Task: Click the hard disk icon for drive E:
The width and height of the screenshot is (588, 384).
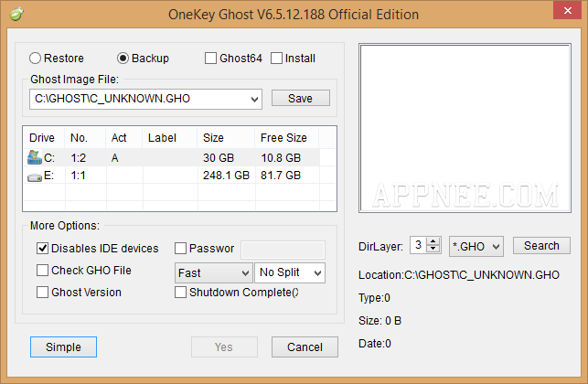Action: [35, 177]
